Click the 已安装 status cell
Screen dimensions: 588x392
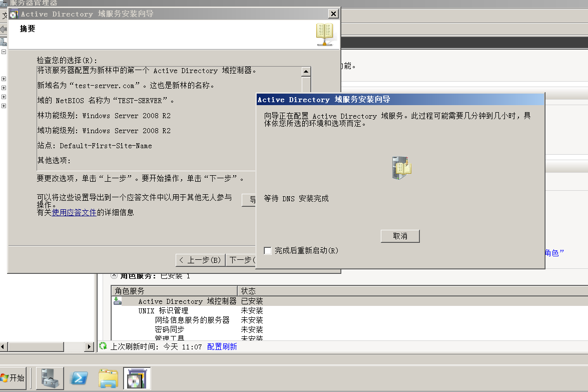[x=252, y=301]
